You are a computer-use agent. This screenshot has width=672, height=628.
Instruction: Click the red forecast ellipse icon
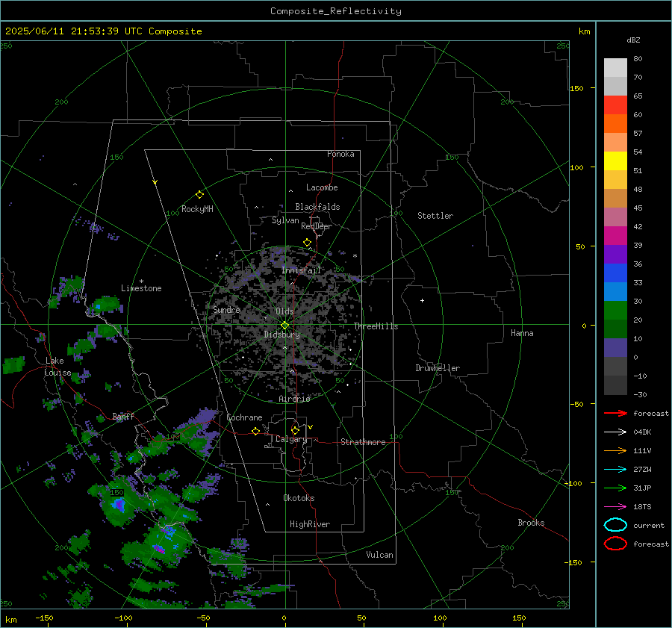coord(615,544)
